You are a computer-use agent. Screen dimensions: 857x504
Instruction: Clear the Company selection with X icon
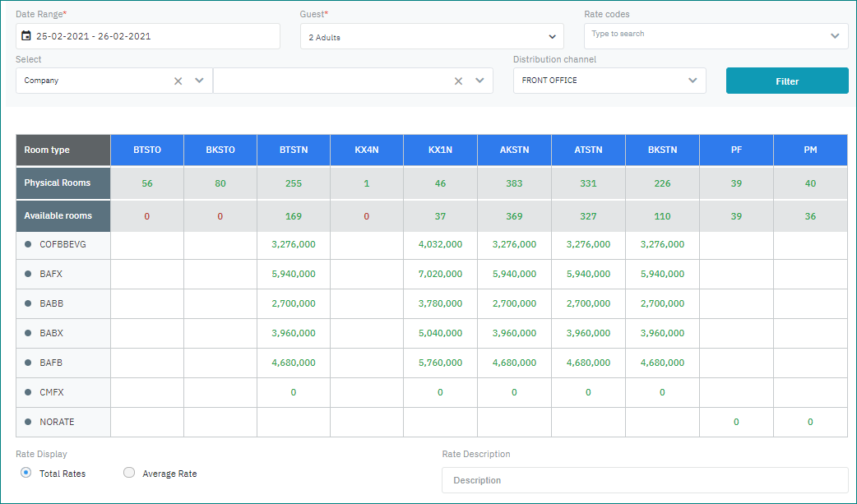[178, 81]
